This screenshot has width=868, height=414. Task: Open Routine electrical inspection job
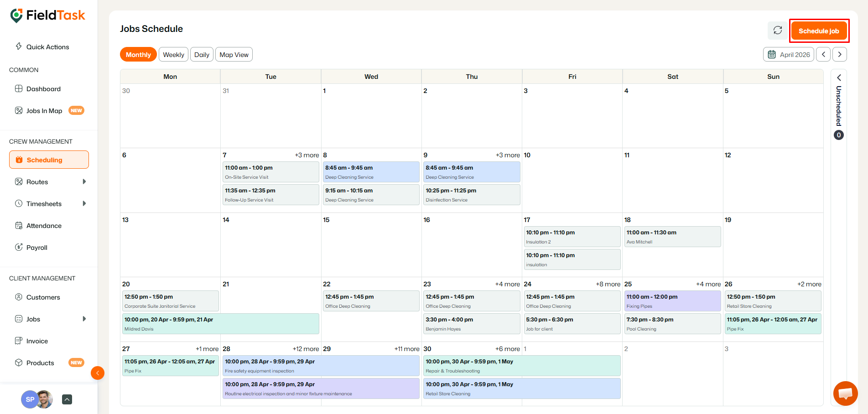(321, 388)
